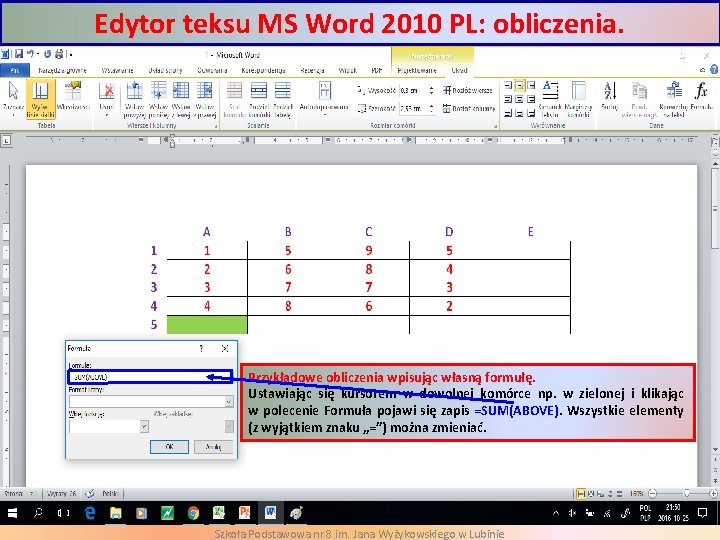
Task: Click Kierunek tekstu icon
Action: pyautogui.click(x=550, y=90)
